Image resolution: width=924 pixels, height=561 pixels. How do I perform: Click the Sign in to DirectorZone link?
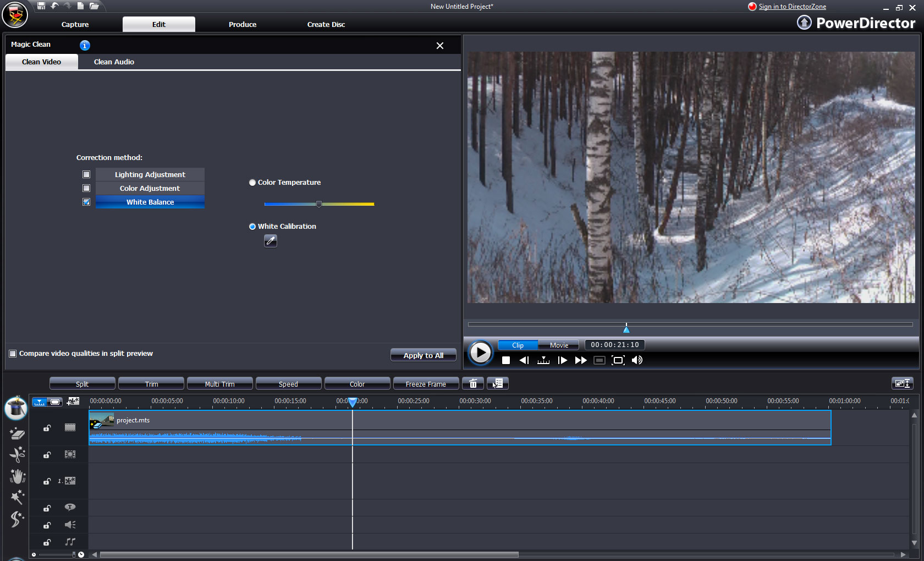(792, 7)
